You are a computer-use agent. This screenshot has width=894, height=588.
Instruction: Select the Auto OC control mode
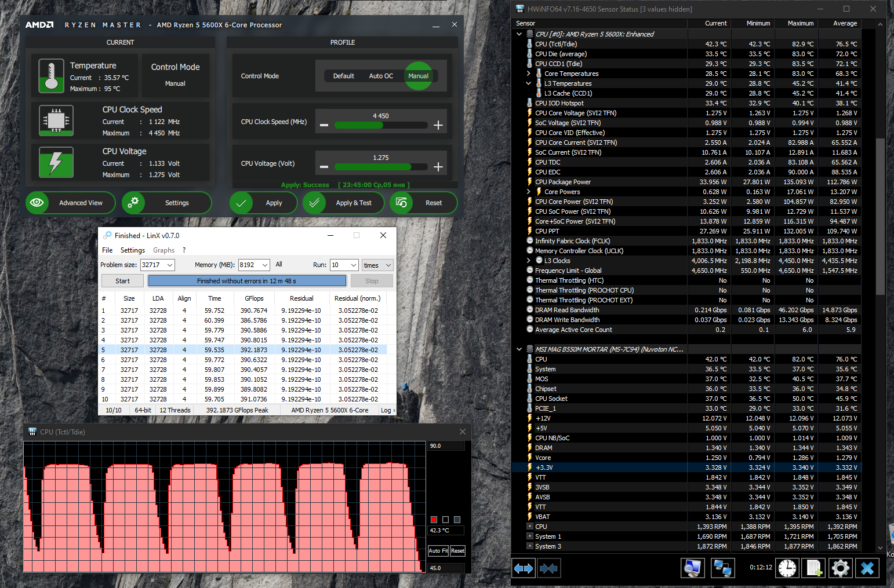click(x=381, y=76)
